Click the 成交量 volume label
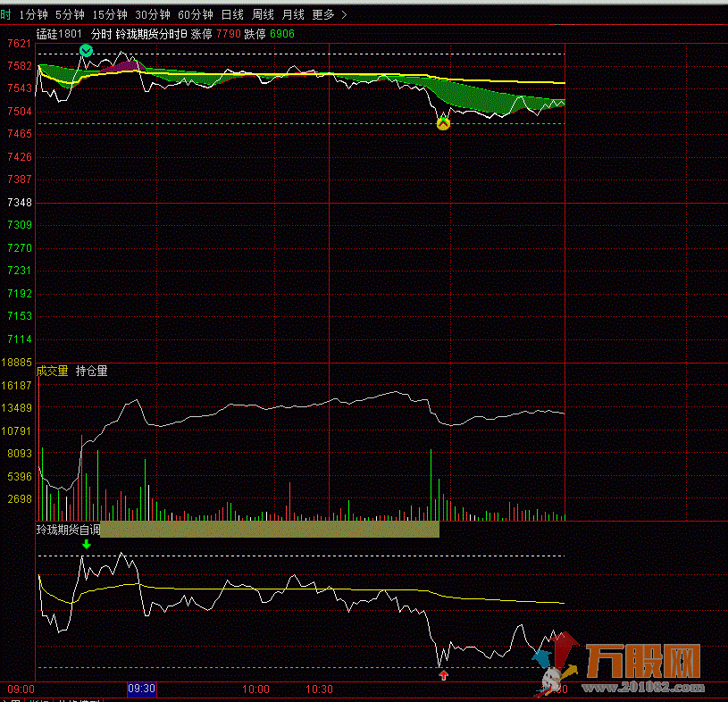Screen dimensions: 728x702 coord(52,371)
